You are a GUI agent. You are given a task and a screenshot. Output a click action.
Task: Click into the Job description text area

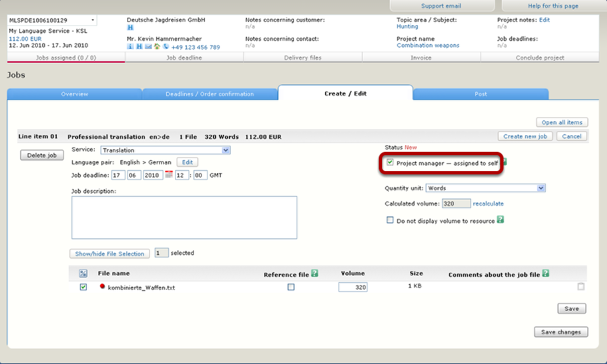tap(184, 217)
